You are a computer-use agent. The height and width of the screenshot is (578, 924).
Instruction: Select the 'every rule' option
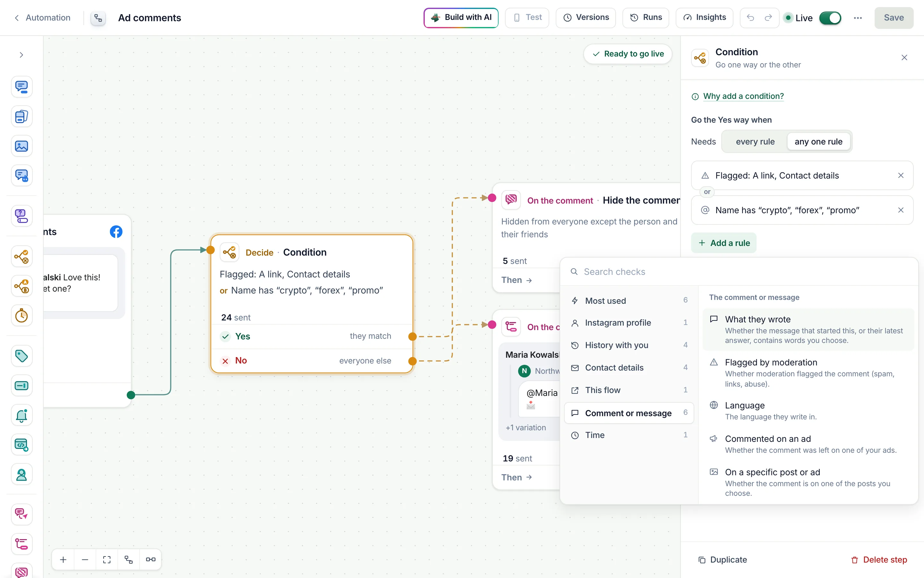tap(755, 141)
